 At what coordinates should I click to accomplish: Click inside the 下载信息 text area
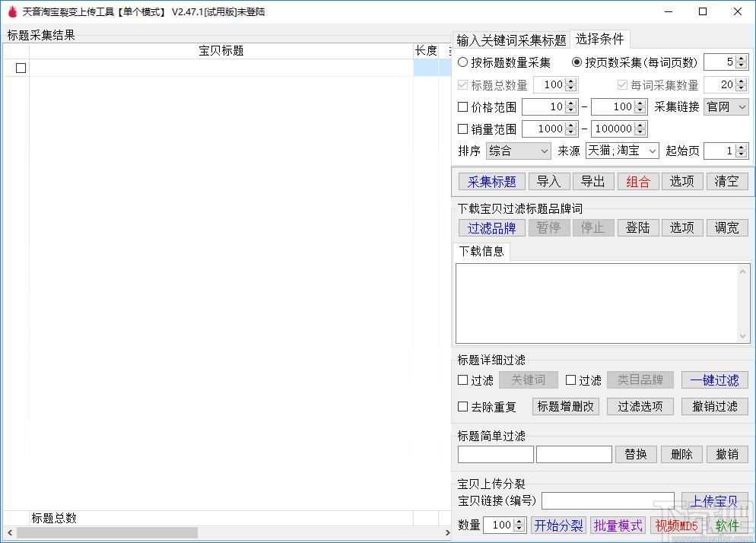point(596,303)
